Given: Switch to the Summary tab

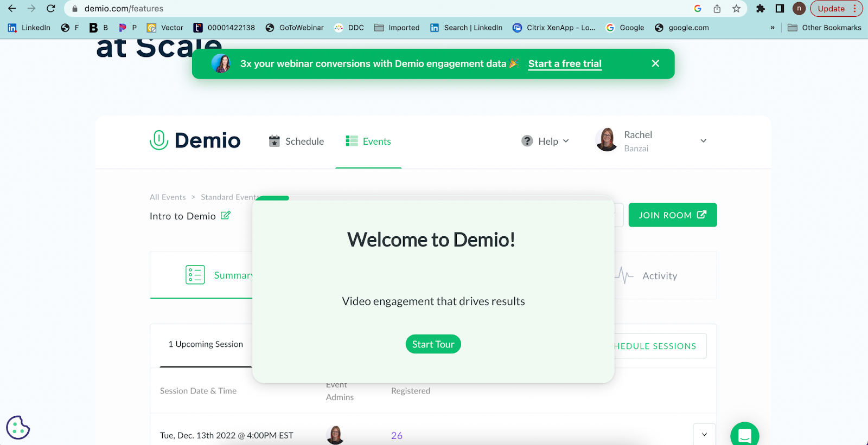Looking at the screenshot, I should (x=201, y=275).
